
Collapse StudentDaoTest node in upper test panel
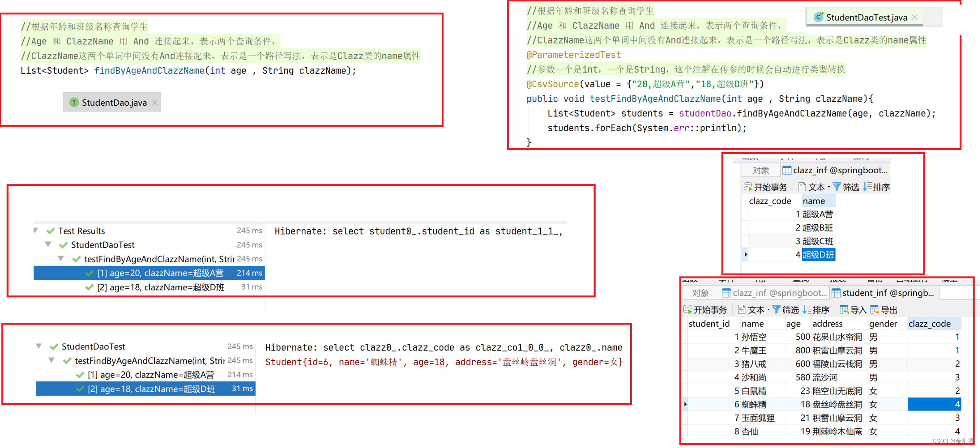(48, 244)
